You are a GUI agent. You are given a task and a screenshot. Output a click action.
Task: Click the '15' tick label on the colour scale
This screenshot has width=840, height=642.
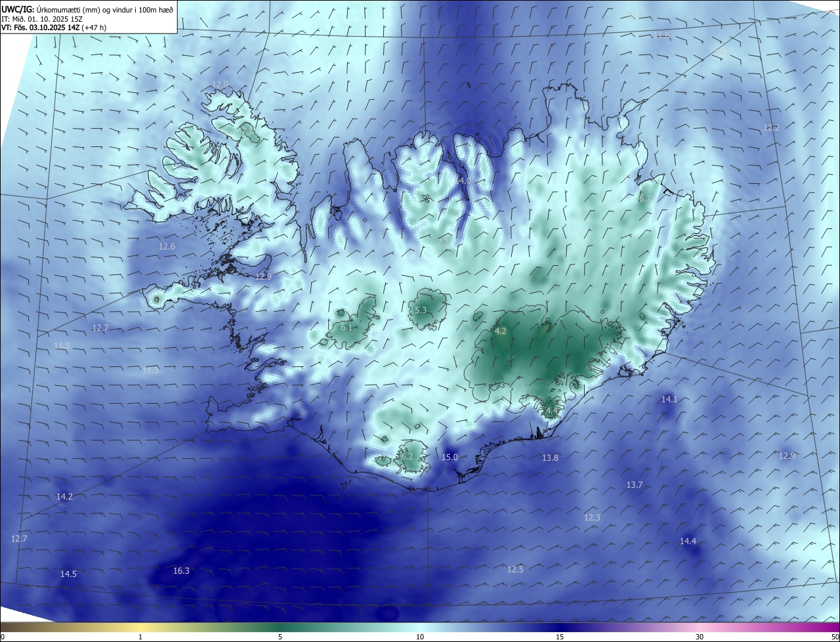point(560,637)
